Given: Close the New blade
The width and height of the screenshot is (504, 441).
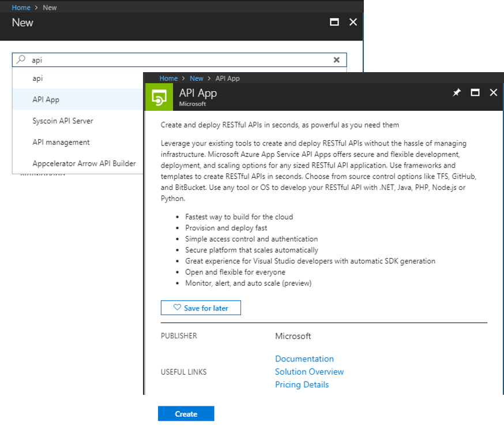Looking at the screenshot, I should pos(353,22).
